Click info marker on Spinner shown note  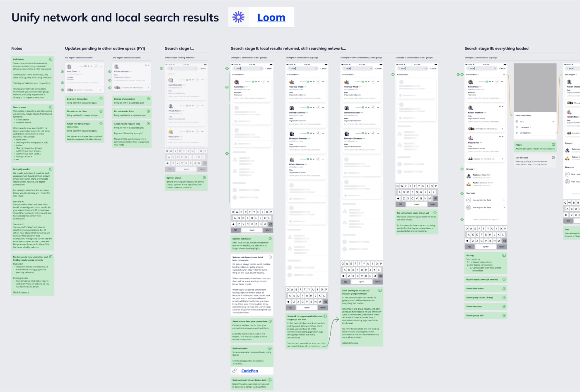click(x=204, y=178)
